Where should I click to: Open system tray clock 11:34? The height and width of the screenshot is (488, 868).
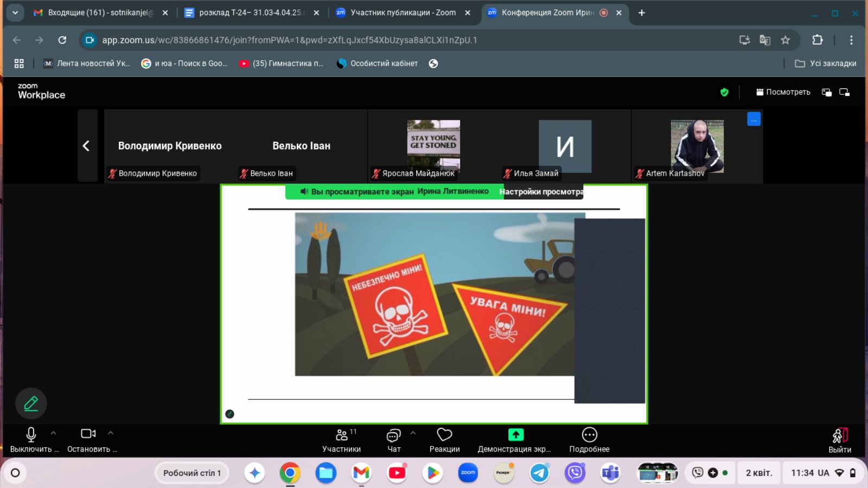click(x=823, y=473)
